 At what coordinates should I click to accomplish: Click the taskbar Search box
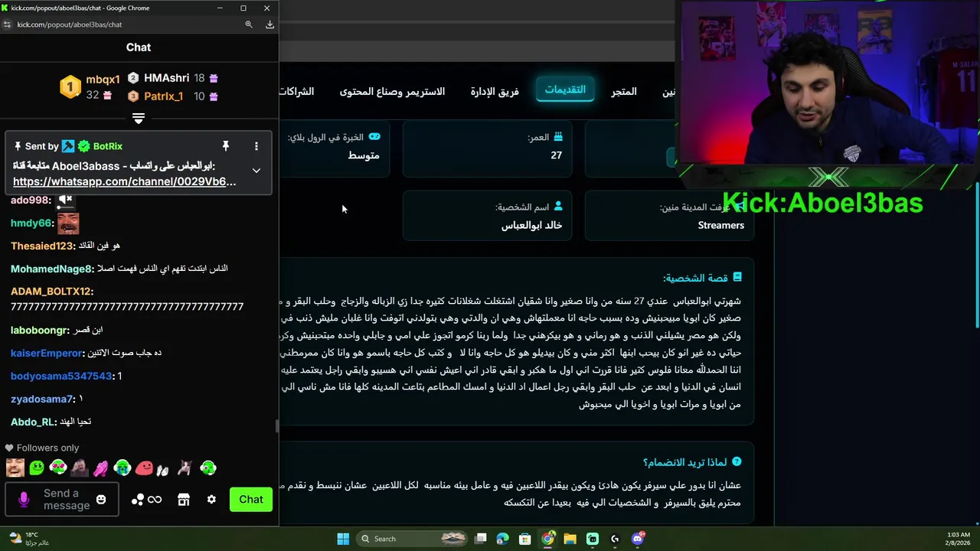coord(413,539)
